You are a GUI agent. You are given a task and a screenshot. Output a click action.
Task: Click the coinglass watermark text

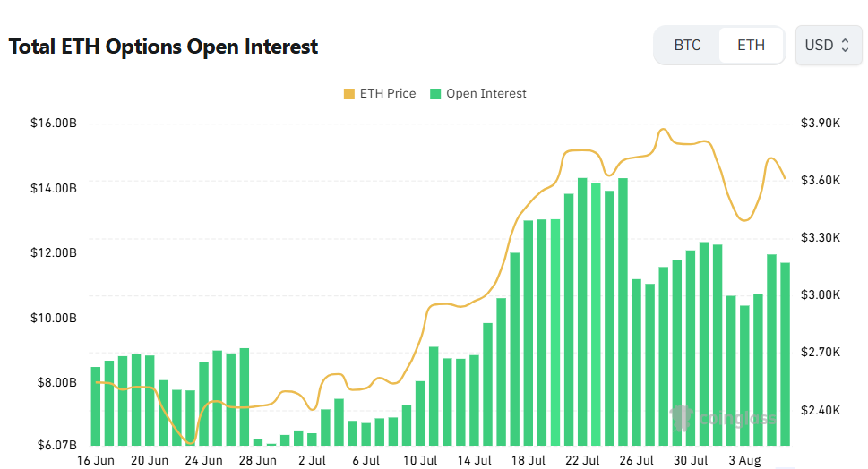click(x=737, y=419)
